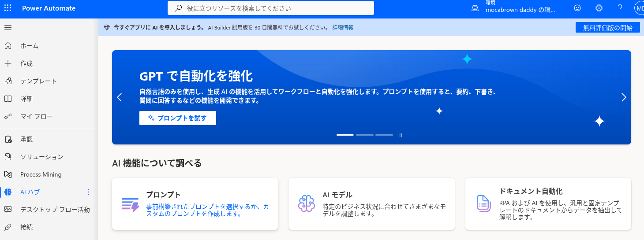Click the AI ハブ brain icon
The height and width of the screenshot is (240, 644).
[8, 192]
